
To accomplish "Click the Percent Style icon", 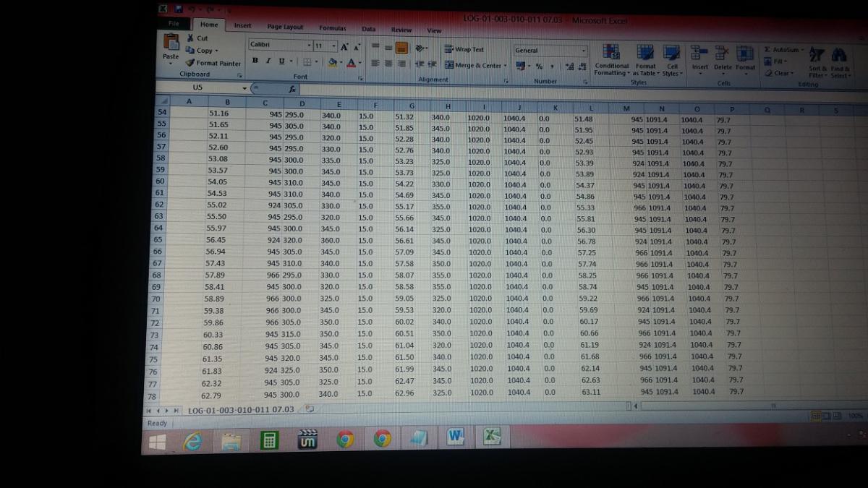I will pyautogui.click(x=539, y=67).
